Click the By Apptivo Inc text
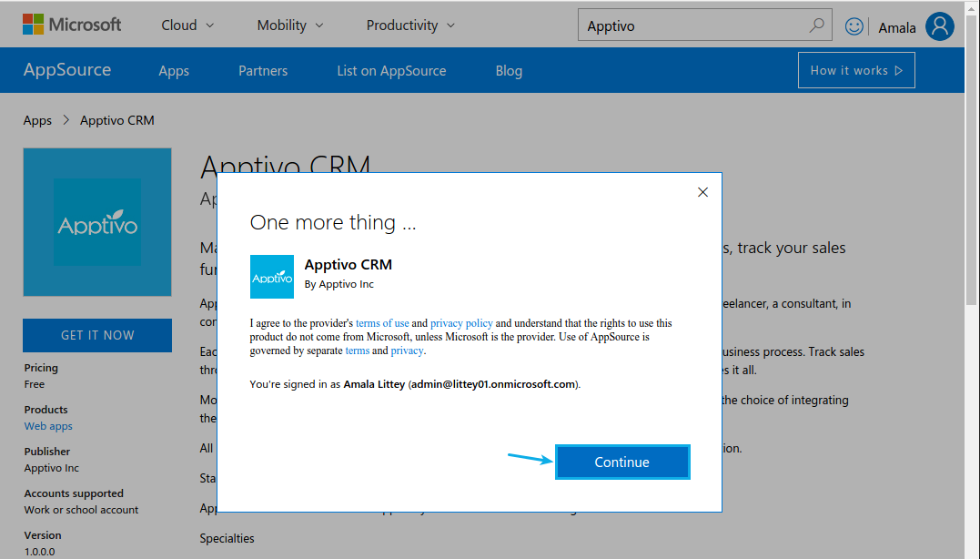 (x=338, y=284)
